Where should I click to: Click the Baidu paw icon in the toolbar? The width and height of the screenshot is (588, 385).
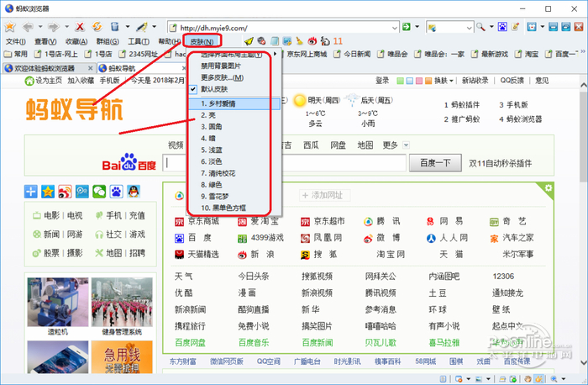click(502, 27)
